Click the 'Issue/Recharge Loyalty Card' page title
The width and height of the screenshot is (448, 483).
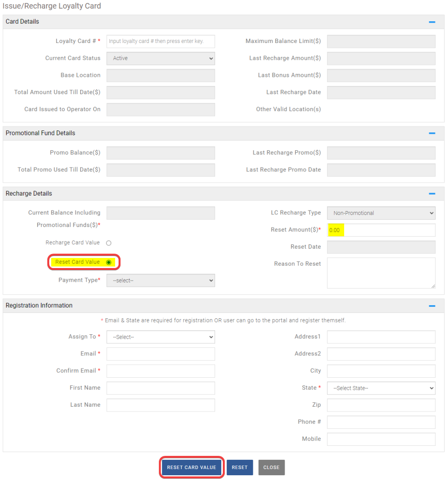pos(52,6)
